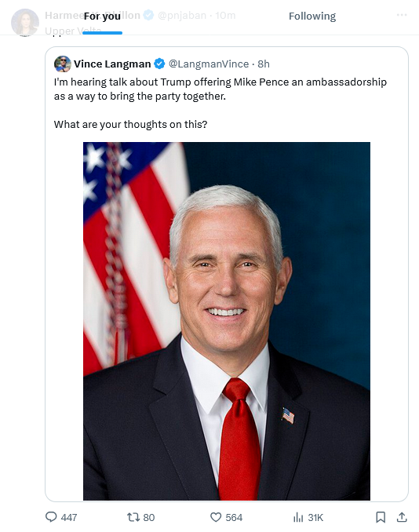Click the 564 likes count
This screenshot has height=532, width=419.
coord(234,517)
